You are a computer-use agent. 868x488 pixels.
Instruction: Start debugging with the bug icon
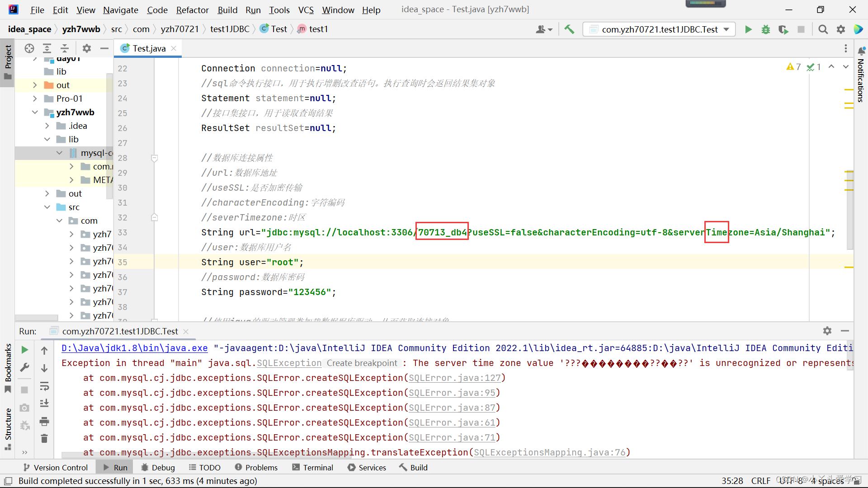point(766,29)
